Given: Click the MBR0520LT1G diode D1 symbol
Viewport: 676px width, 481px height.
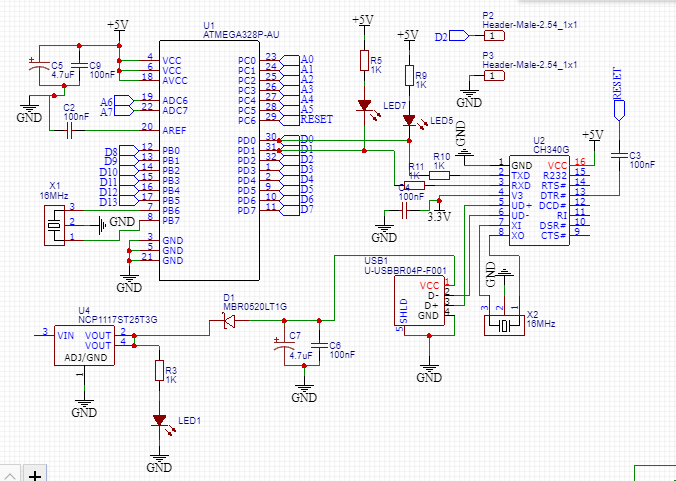Looking at the screenshot, I should tap(229, 321).
